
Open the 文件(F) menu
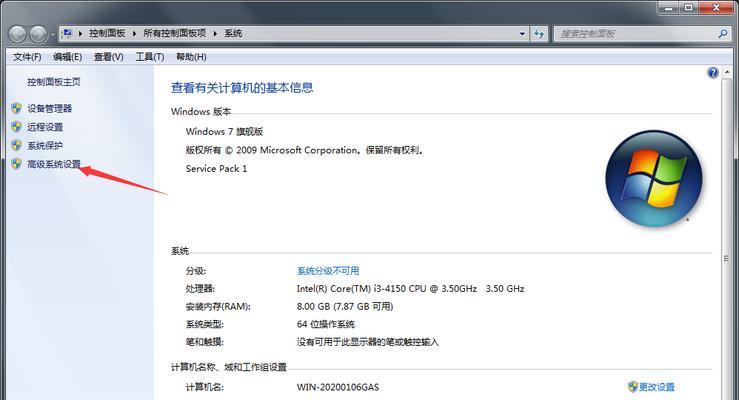click(27, 57)
